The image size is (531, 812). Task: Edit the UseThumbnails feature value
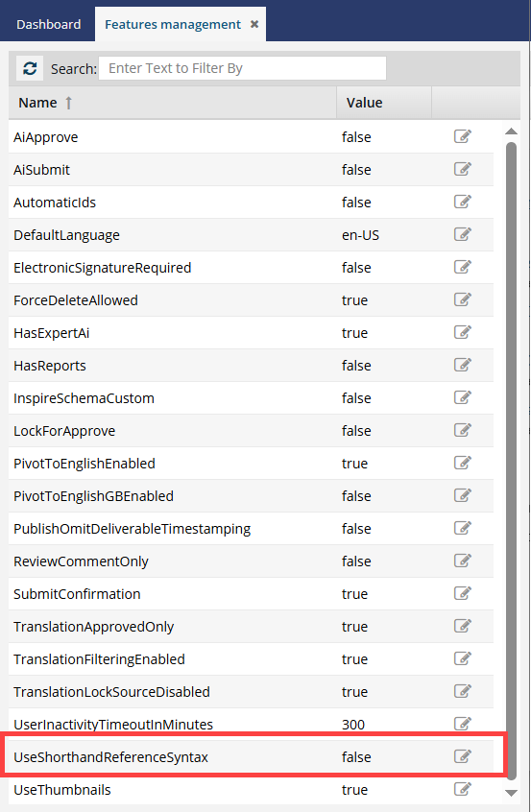click(x=462, y=789)
